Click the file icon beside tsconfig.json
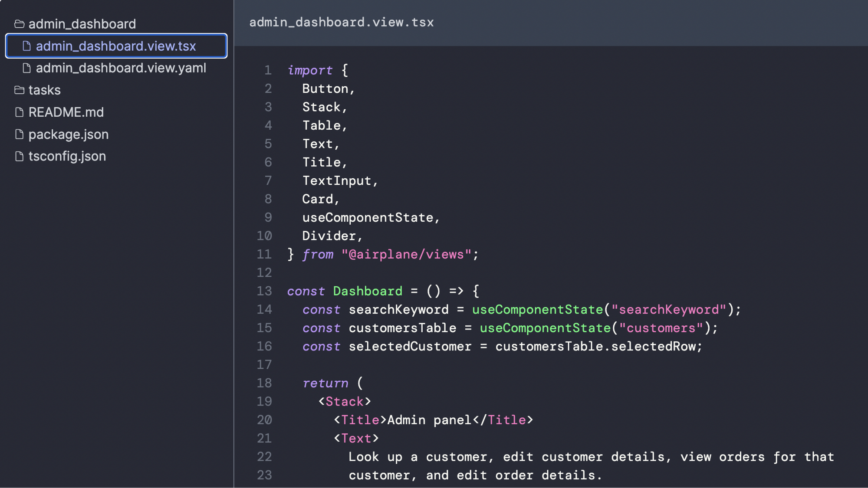Image resolution: width=868 pixels, height=488 pixels. coord(19,156)
